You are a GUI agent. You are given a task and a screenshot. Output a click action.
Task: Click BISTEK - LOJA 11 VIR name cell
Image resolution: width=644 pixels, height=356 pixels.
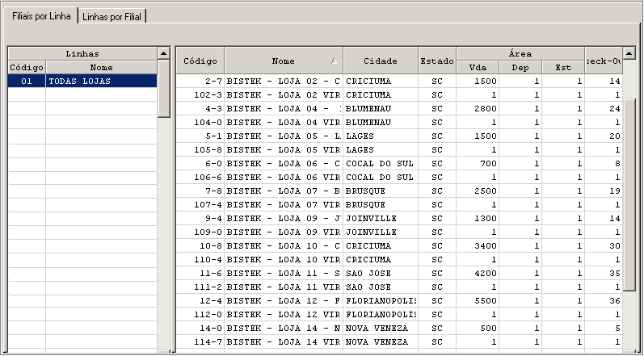click(x=284, y=287)
